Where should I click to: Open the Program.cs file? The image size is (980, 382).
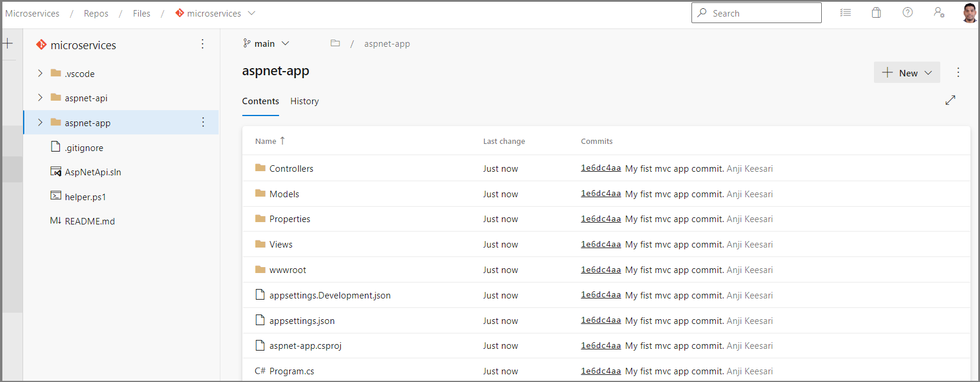coord(292,371)
